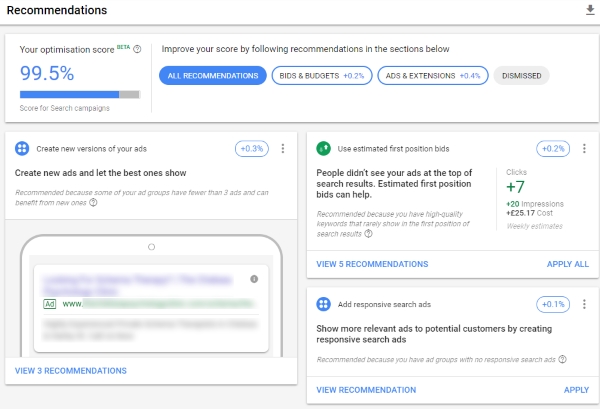The image size is (600, 409).
Task: Click the green first position bids icon
Action: click(324, 149)
